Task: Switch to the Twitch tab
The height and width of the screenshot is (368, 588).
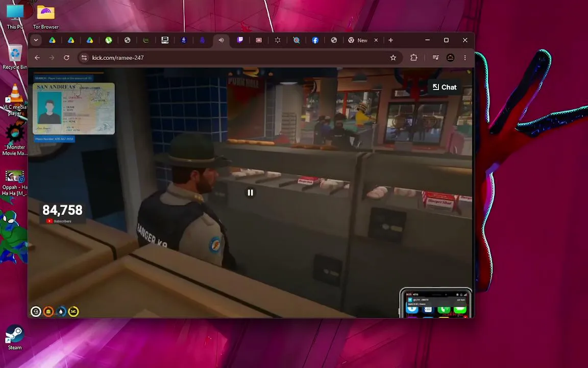Action: pyautogui.click(x=240, y=40)
